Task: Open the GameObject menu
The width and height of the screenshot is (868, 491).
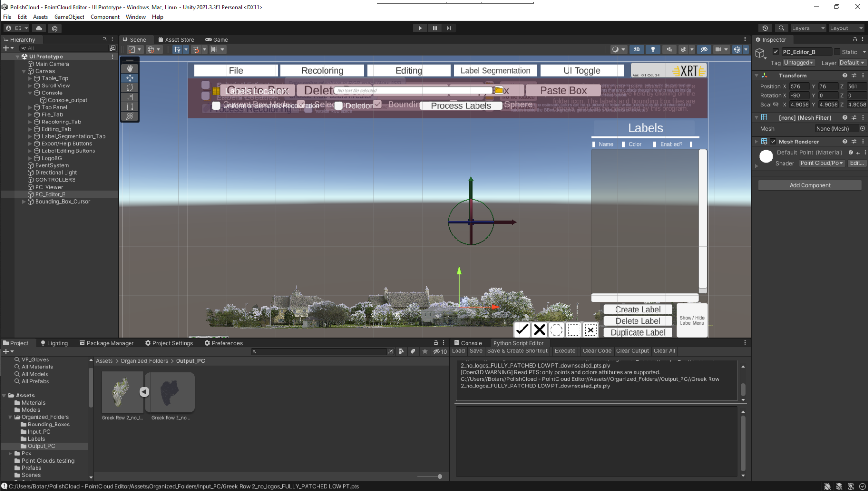Action: point(69,17)
